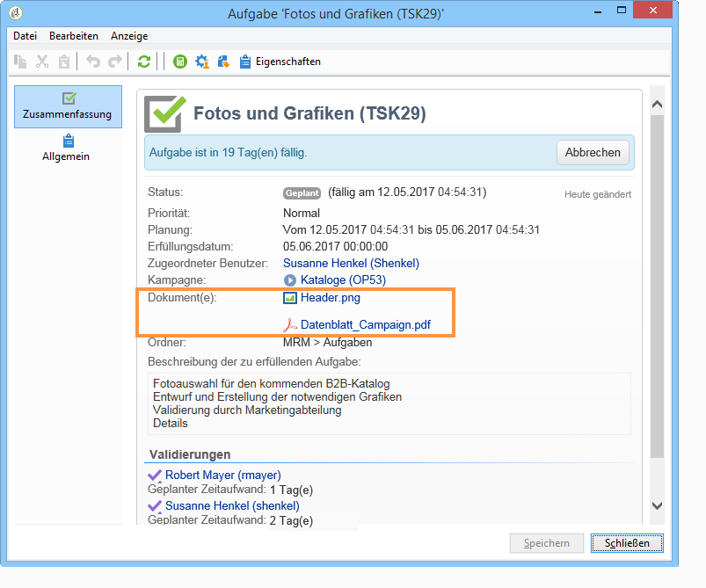This screenshot has height=588, width=706.
Task: Open the Bearbeiten menu
Action: click(x=74, y=36)
